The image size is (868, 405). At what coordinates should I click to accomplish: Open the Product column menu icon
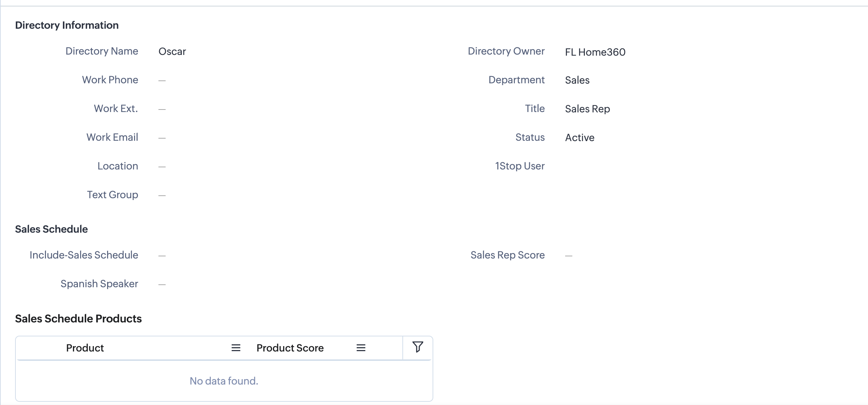pos(236,348)
